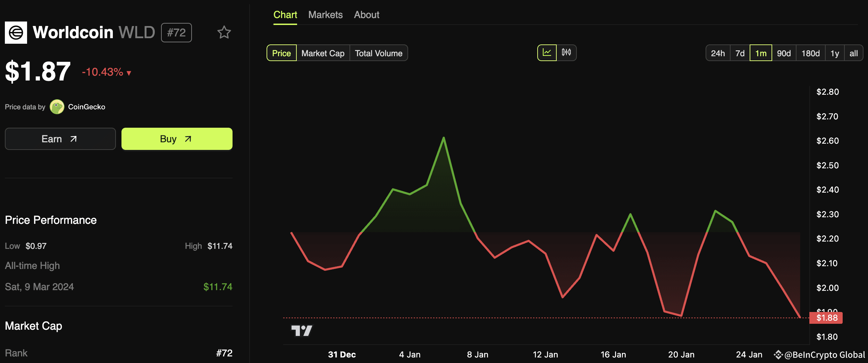
Task: Click the TradingView logo on chart
Action: pyautogui.click(x=302, y=330)
